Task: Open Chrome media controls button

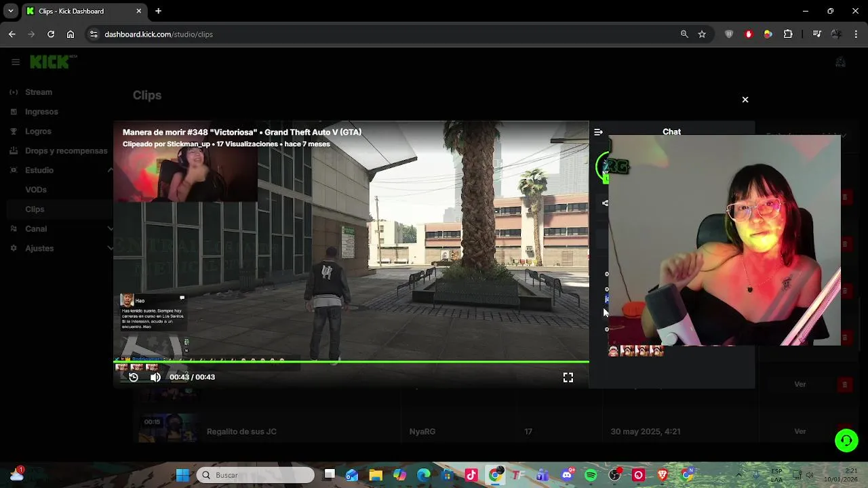Action: [817, 34]
